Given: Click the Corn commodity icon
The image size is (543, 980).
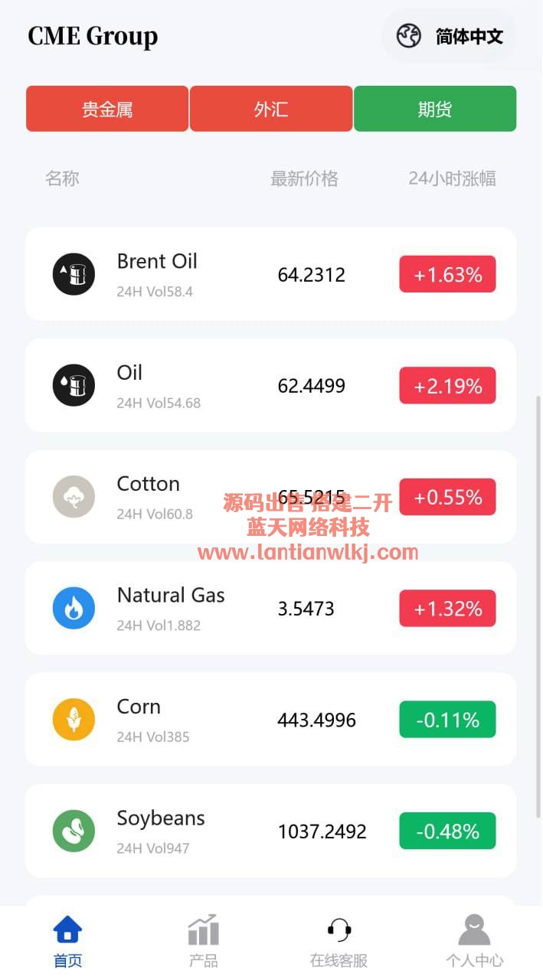Looking at the screenshot, I should [x=74, y=720].
